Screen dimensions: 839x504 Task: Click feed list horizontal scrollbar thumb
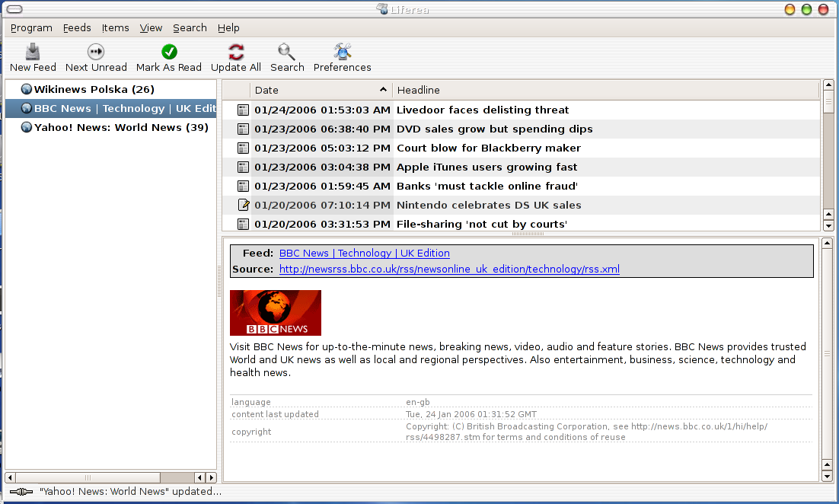pos(88,477)
